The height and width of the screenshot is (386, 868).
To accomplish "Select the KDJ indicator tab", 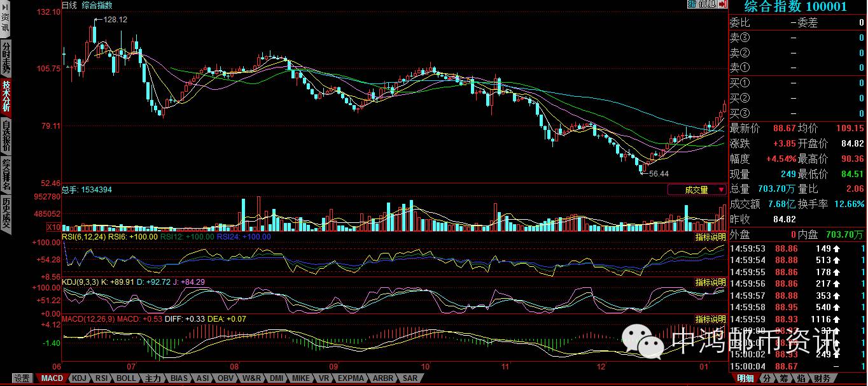I will pos(79,378).
